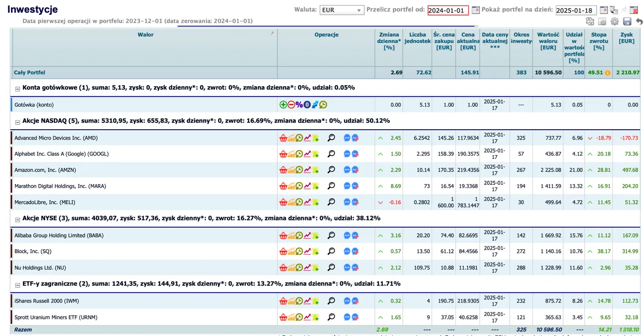The image size is (644, 336).
Task: Collapse the Konta gotówkowe group
Action: (x=18, y=89)
